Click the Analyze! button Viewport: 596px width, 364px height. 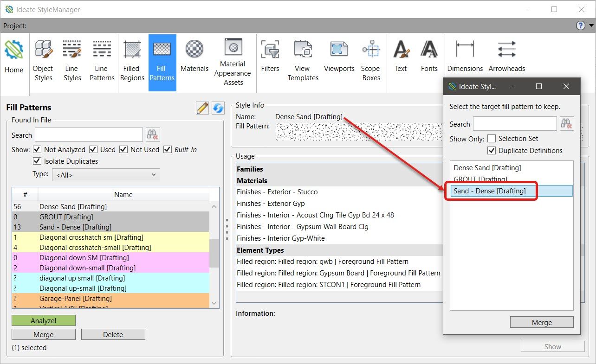(x=44, y=320)
